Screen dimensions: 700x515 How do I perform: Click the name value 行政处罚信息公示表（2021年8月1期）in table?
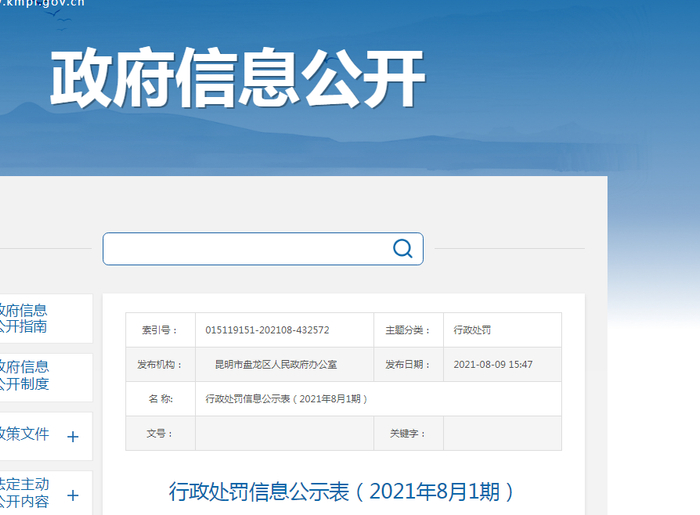[x=286, y=399]
